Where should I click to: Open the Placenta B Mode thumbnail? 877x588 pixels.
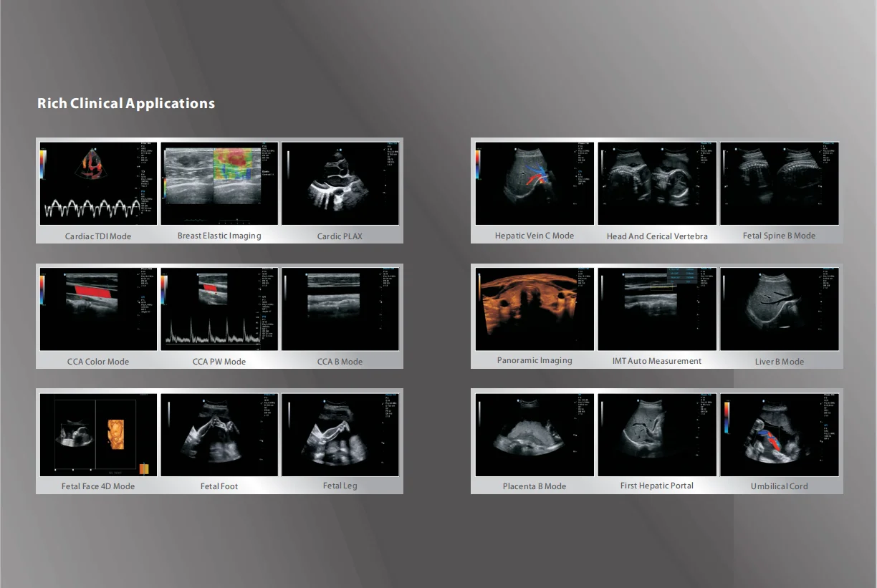click(x=535, y=435)
